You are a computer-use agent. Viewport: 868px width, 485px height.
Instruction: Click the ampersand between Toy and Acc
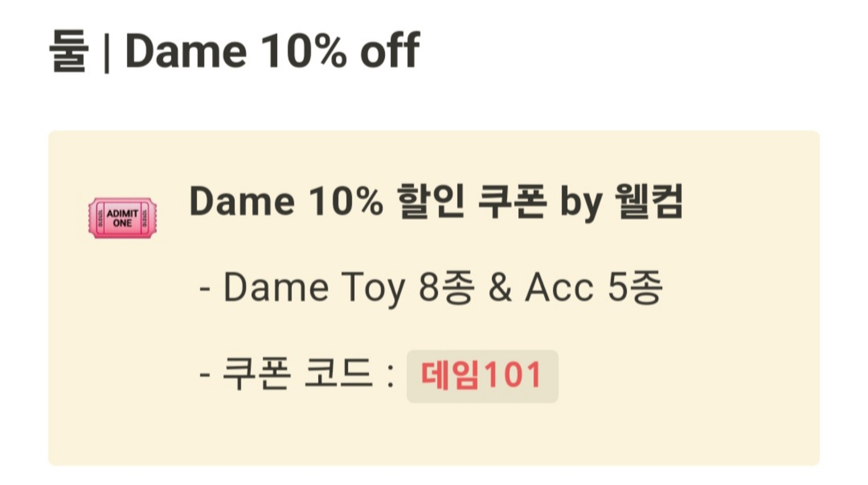(500, 287)
